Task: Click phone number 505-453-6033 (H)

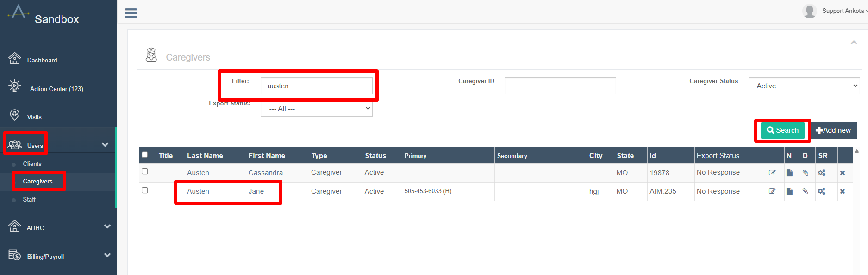Action: (x=428, y=191)
